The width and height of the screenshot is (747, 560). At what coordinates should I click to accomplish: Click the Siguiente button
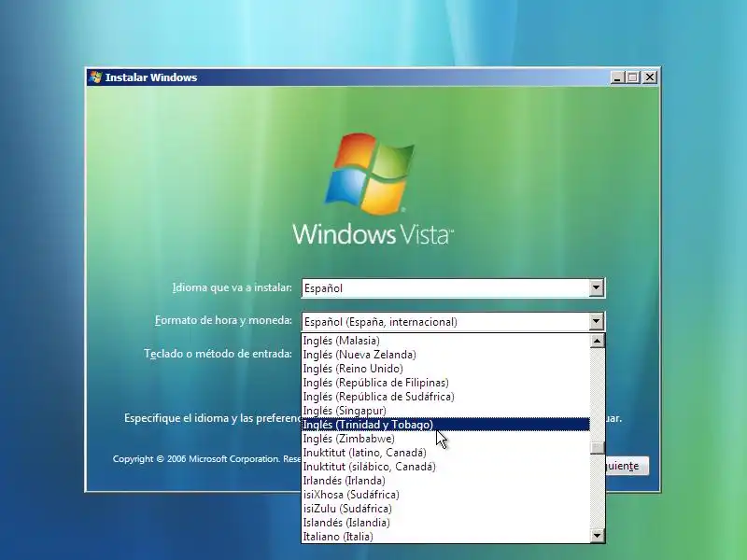tap(627, 466)
